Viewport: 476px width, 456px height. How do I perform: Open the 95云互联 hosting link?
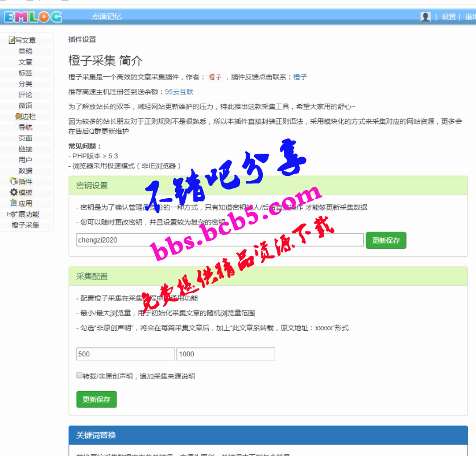(x=179, y=92)
